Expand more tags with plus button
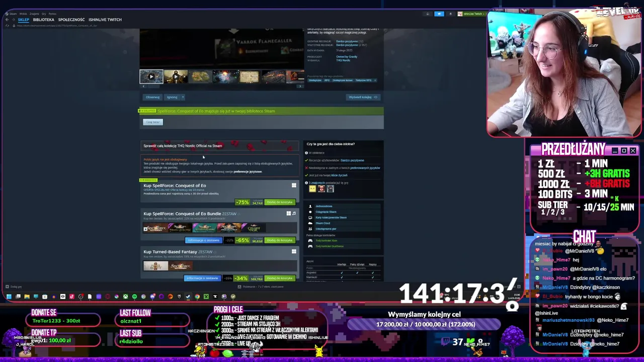Image resolution: width=644 pixels, height=362 pixels. (x=375, y=80)
